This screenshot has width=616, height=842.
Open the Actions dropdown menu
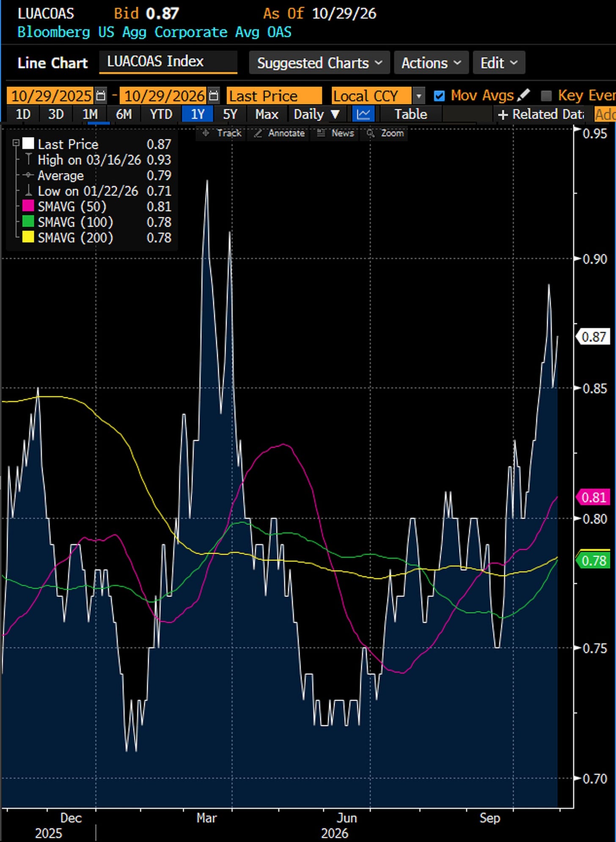(x=431, y=63)
